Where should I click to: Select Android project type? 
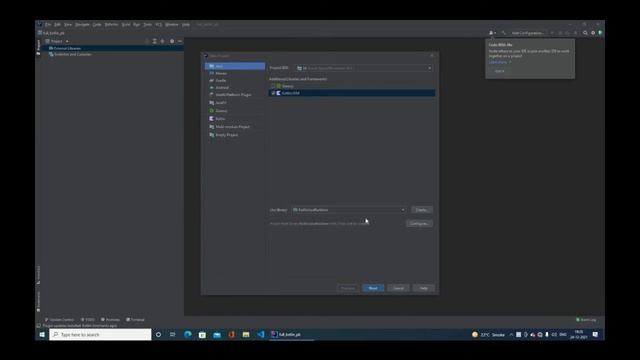(235, 88)
